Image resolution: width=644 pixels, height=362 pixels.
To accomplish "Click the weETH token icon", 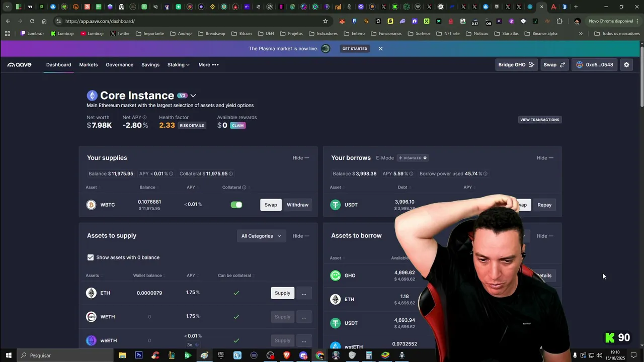I will [x=91, y=340].
